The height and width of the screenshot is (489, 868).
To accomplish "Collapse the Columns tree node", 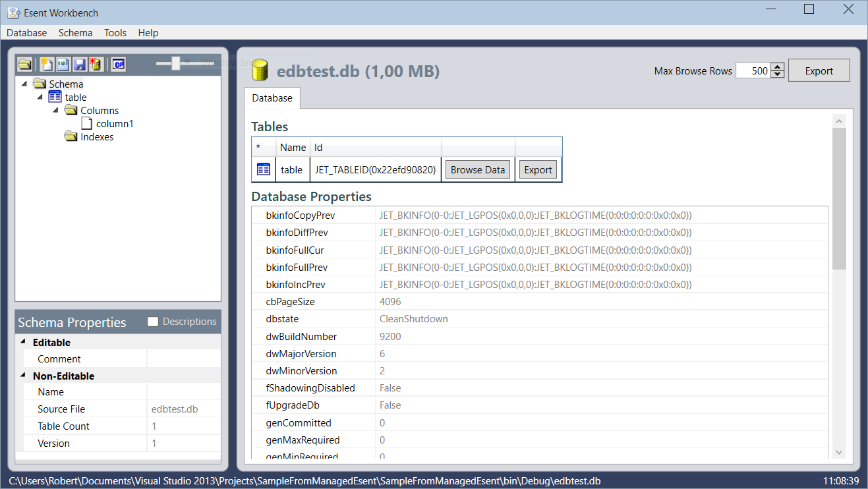I will [x=56, y=110].
